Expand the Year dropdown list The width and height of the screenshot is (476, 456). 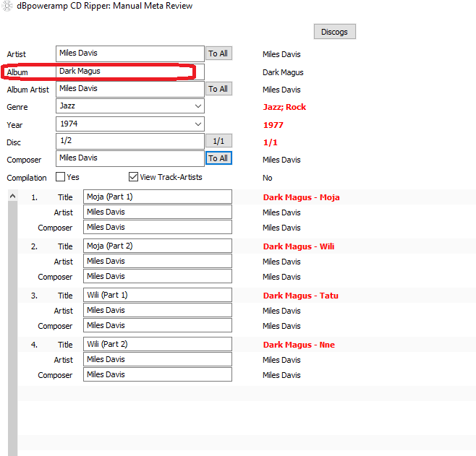tap(198, 124)
